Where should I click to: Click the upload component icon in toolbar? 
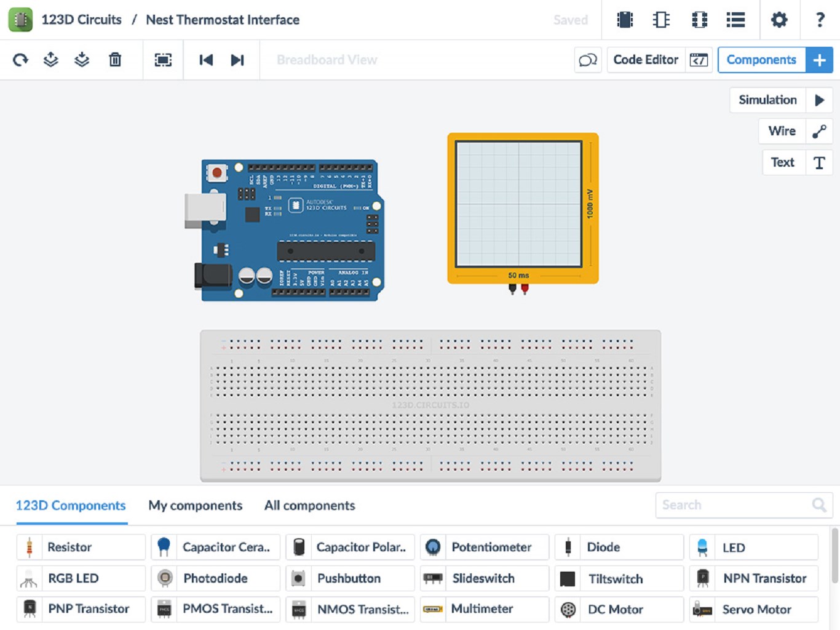[51, 60]
